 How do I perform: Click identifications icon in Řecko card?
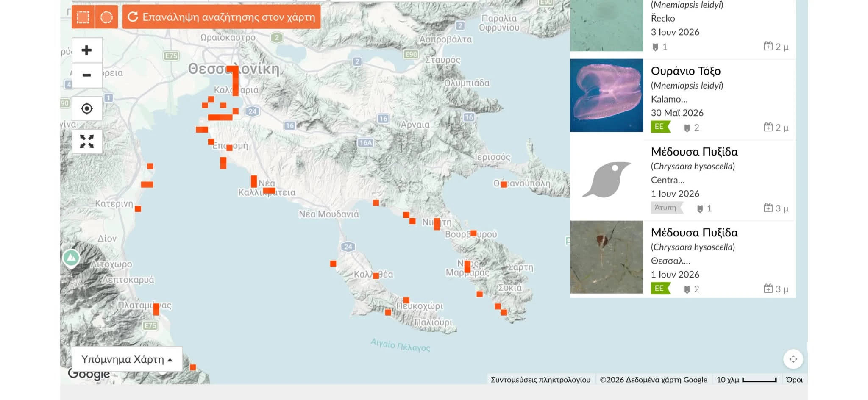click(x=655, y=47)
